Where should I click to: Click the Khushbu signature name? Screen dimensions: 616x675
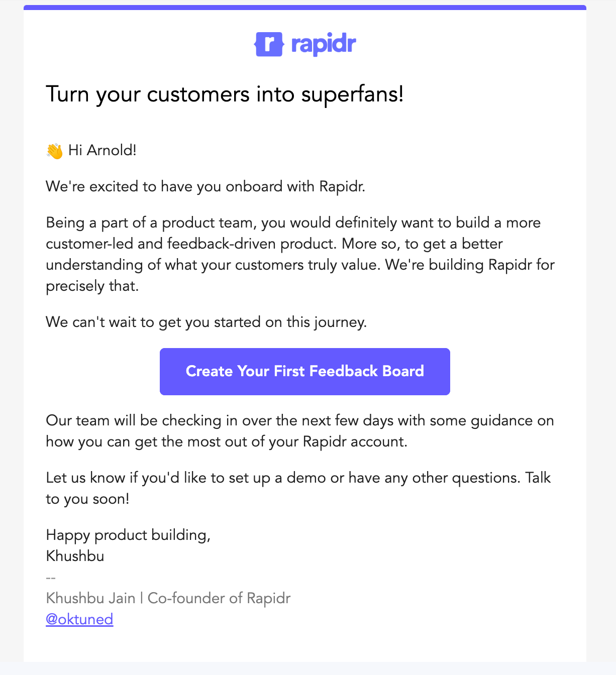point(75,556)
